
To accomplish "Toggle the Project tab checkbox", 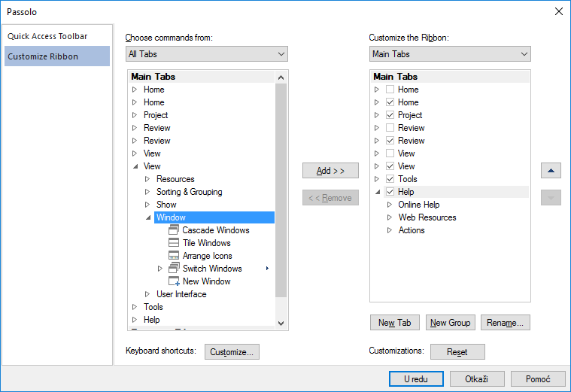I will pos(390,115).
